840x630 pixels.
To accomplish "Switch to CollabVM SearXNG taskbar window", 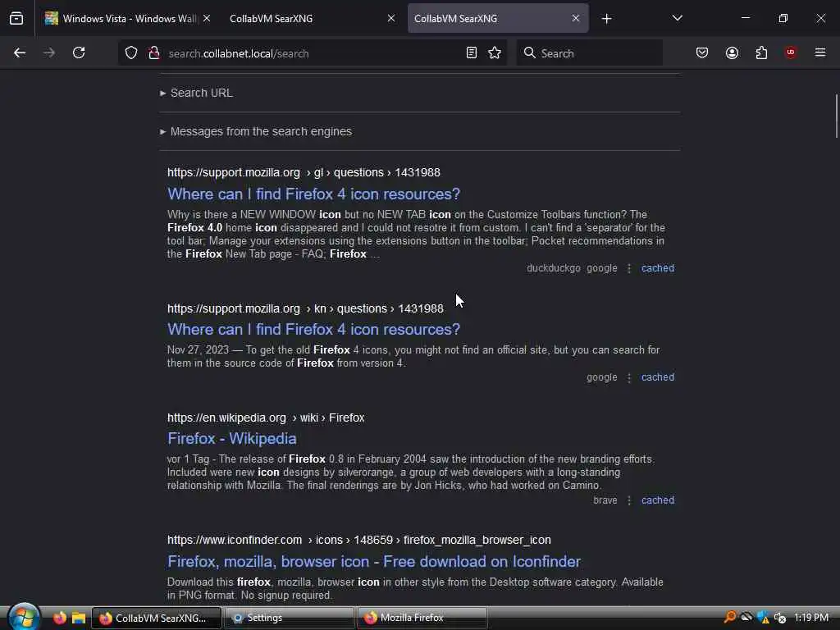I will [x=157, y=618].
